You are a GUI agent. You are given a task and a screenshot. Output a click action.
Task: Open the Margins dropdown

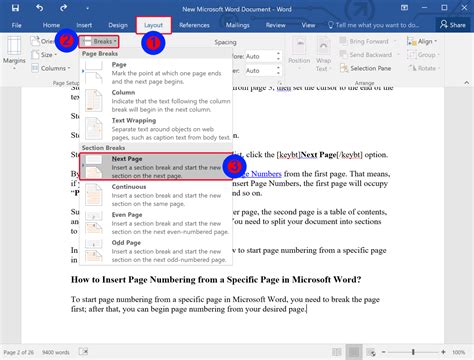(14, 53)
